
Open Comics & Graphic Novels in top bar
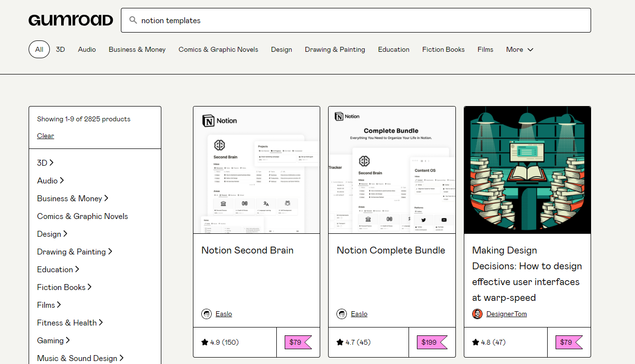218,49
